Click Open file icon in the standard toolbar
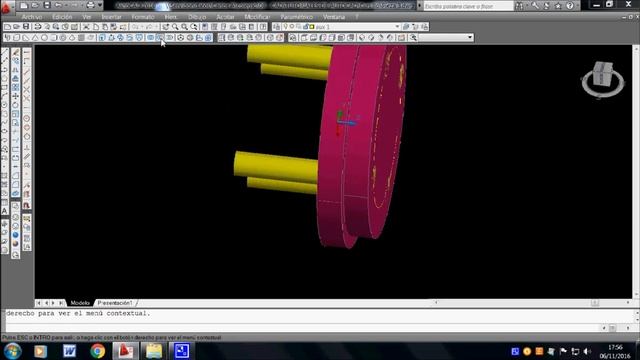The height and width of the screenshot is (360, 640). click(x=17, y=27)
